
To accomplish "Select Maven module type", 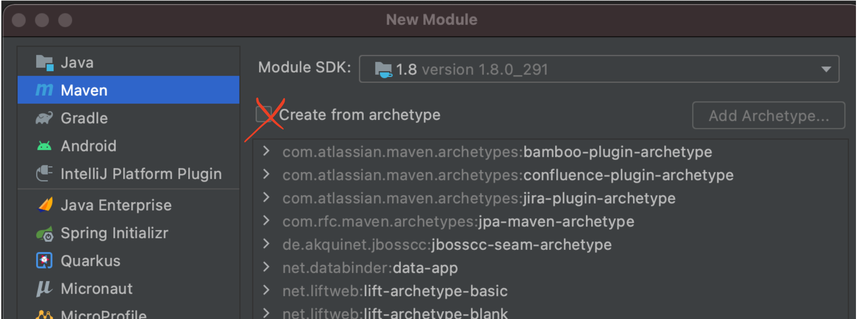I will point(128,90).
